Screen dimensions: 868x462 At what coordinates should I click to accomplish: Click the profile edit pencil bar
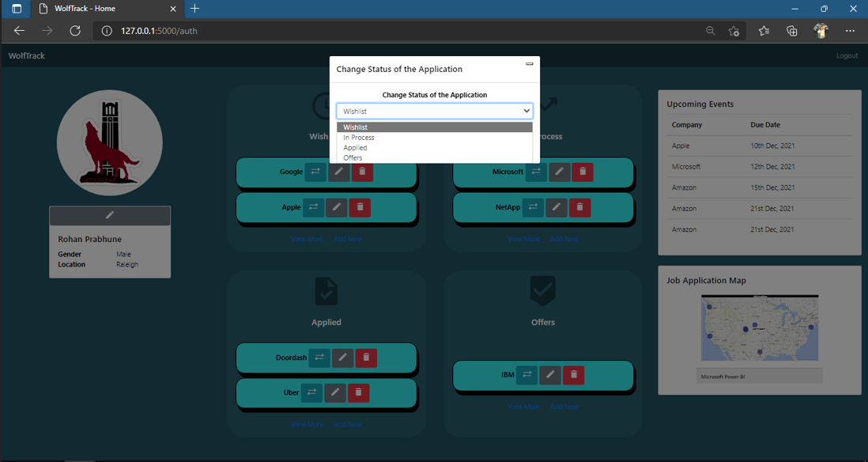click(110, 215)
